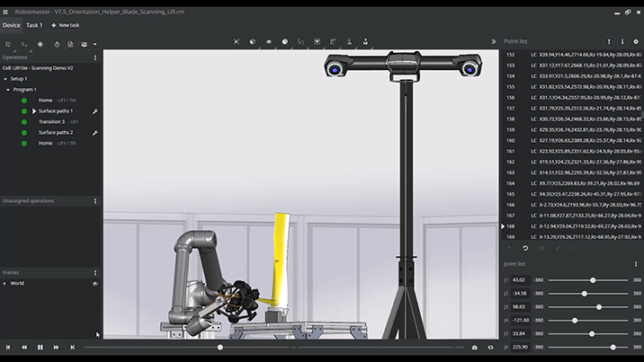
Task: Open wrench settings for Surface paths 2
Action: pyautogui.click(x=95, y=133)
